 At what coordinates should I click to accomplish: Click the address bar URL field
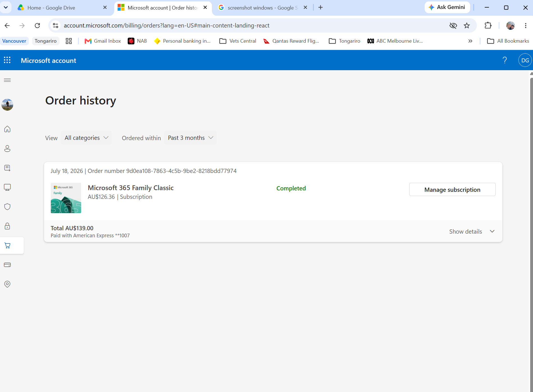pos(253,26)
